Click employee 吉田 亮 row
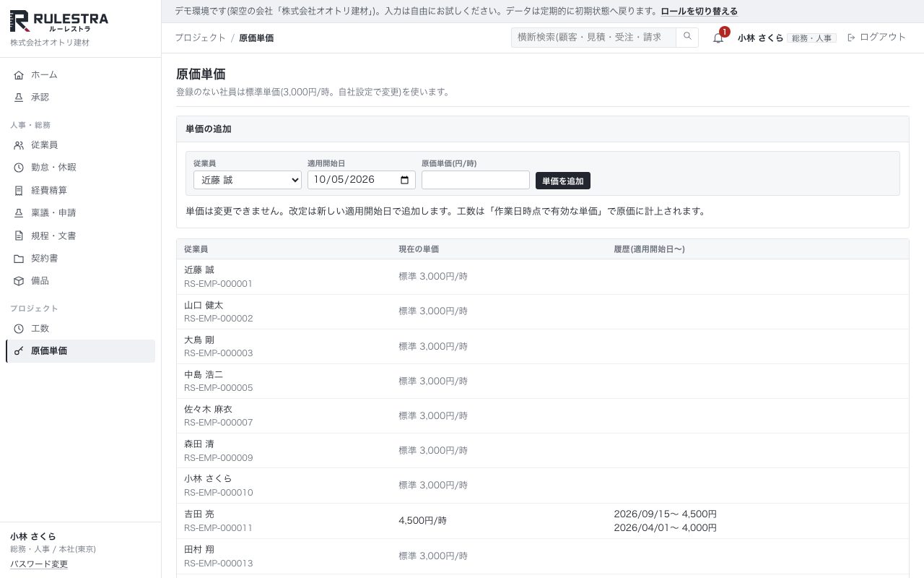Screen dimensions: 924x578 (542, 521)
